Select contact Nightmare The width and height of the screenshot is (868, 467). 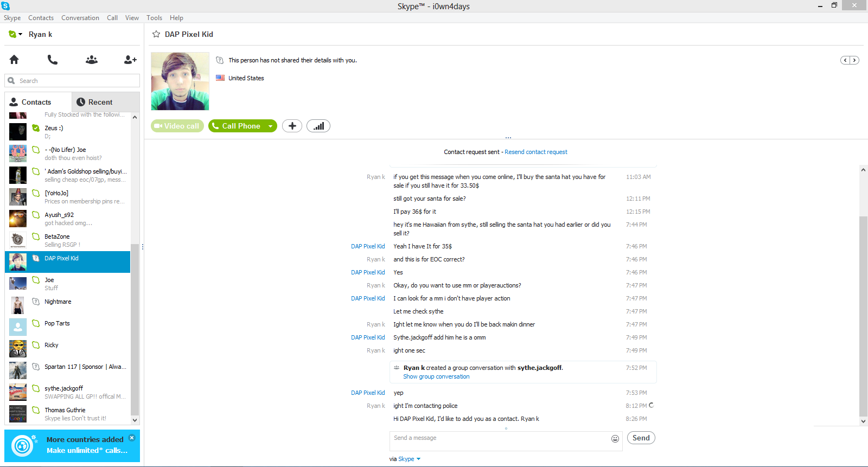68,305
